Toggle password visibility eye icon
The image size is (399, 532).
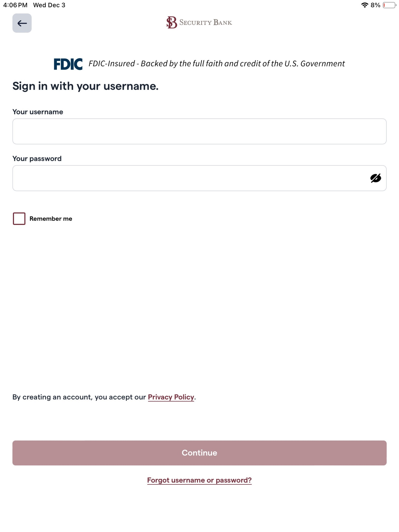[375, 178]
